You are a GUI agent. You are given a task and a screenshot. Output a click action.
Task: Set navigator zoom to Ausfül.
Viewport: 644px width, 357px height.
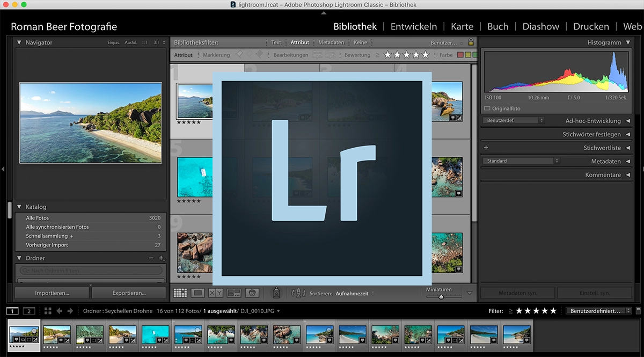(130, 42)
